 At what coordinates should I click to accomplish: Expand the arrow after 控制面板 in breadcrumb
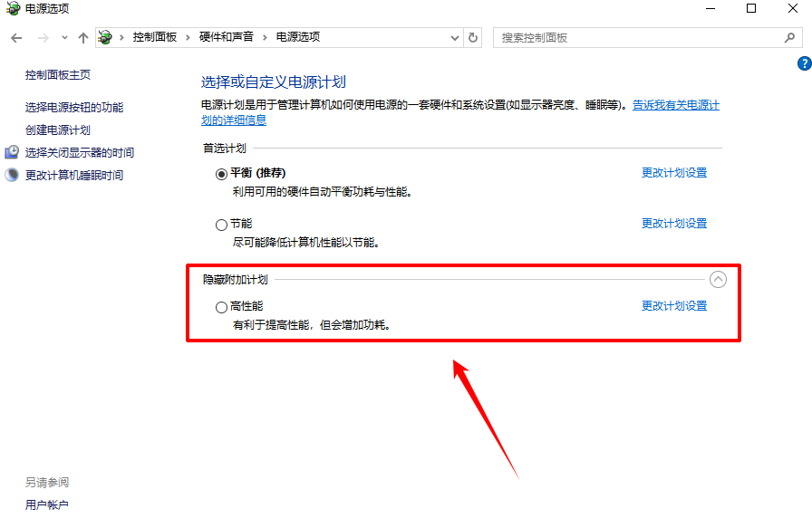tap(188, 37)
